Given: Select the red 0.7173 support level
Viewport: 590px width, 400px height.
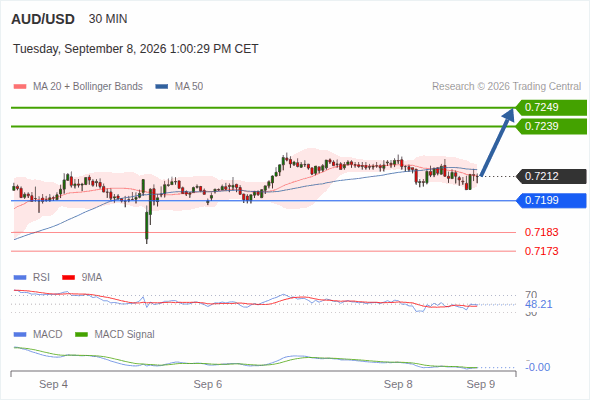Looking at the screenshot, I should tap(541, 251).
